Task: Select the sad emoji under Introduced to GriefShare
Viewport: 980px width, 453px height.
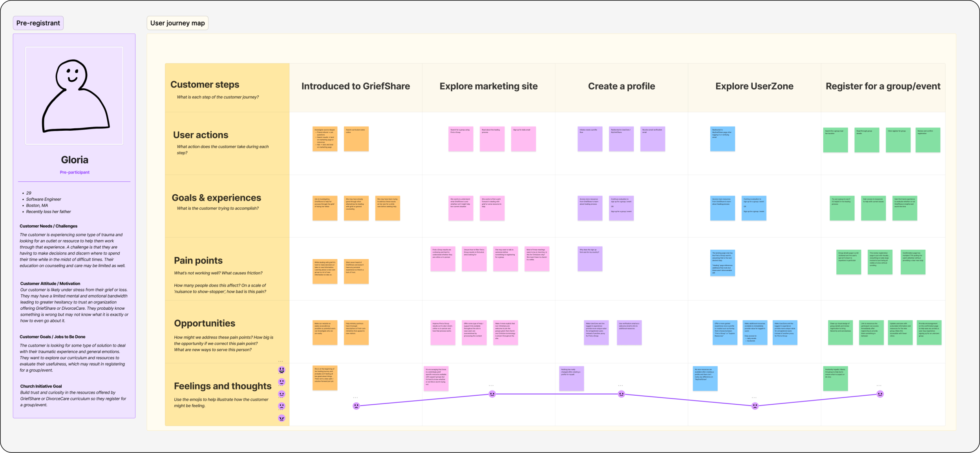Action: 356,406
